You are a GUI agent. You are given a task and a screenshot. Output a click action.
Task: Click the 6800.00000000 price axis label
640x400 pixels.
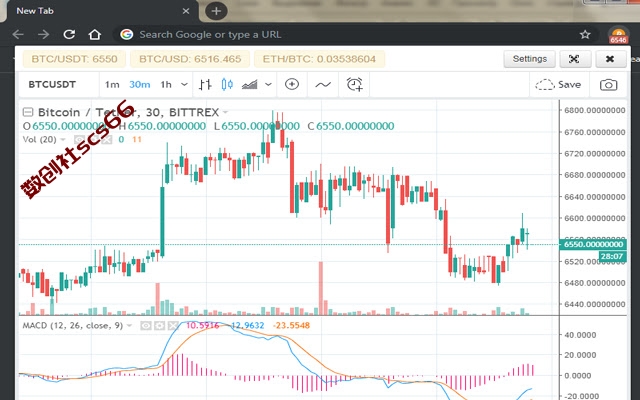point(595,110)
